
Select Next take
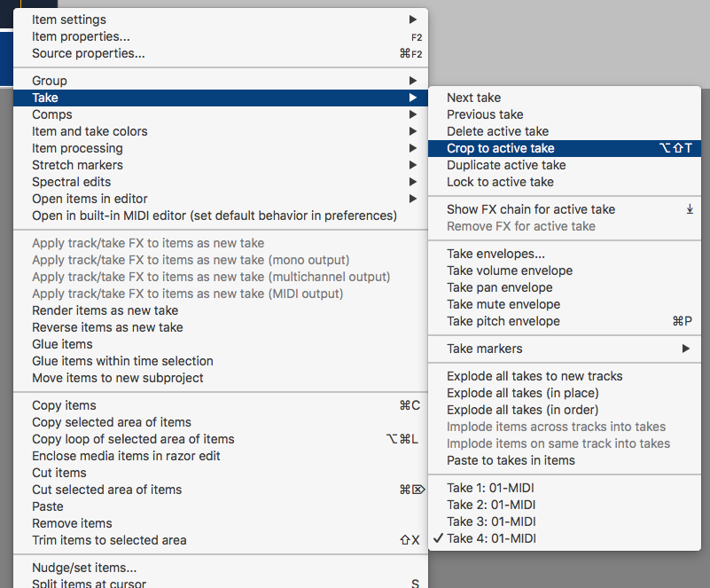(x=473, y=98)
